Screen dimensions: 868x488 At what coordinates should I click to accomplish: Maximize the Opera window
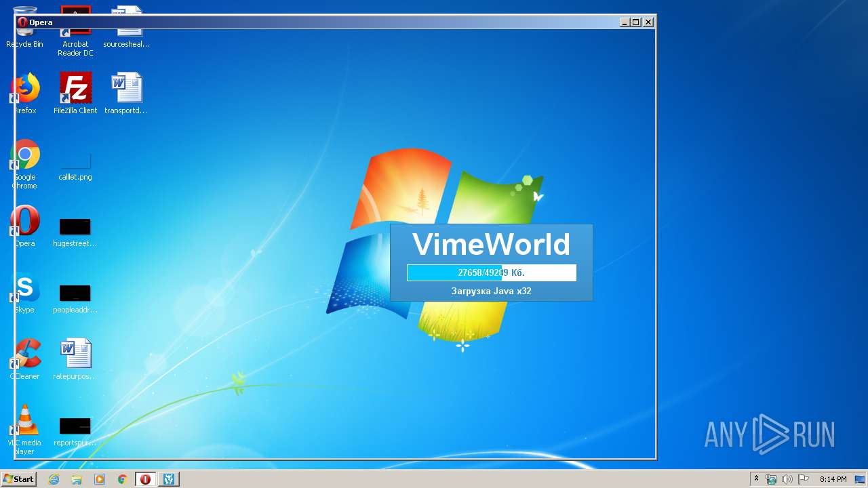pos(636,22)
